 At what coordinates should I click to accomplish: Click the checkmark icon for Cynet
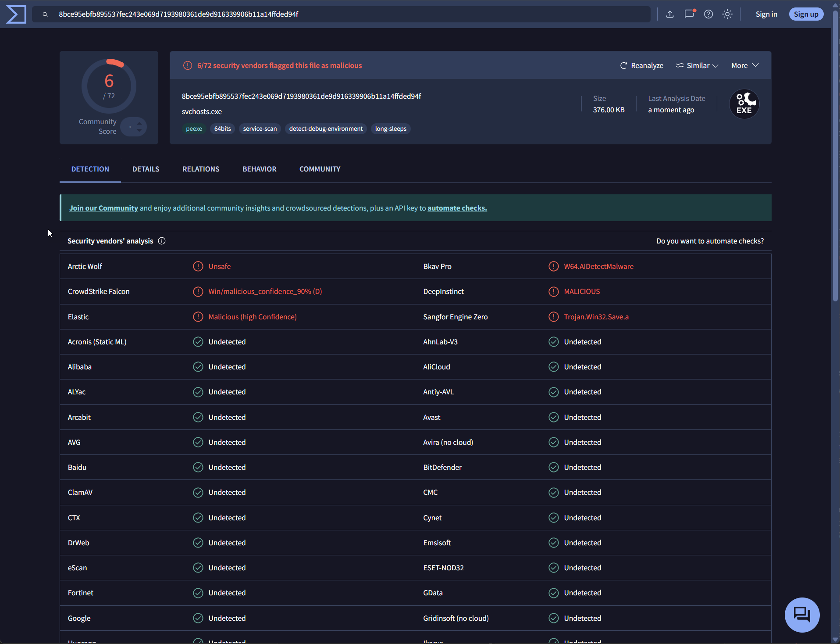[x=554, y=518]
